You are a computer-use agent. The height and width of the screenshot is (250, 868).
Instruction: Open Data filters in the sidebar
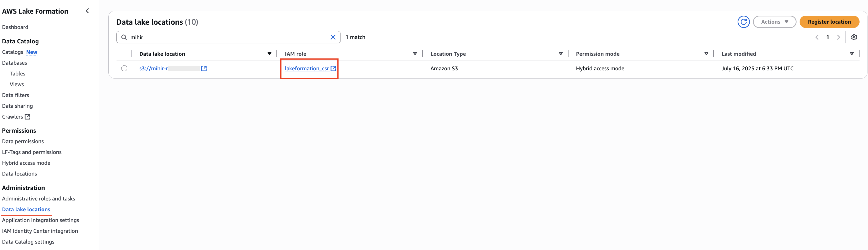[15, 95]
